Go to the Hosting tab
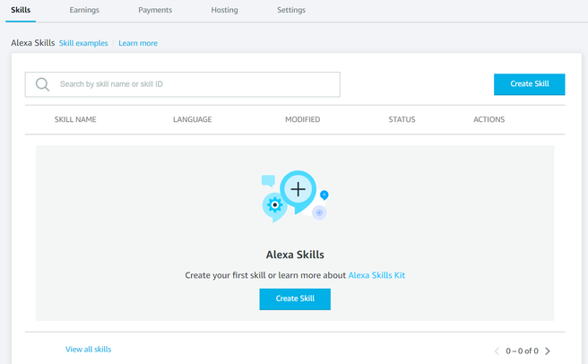This screenshot has height=364, width=588. point(224,10)
